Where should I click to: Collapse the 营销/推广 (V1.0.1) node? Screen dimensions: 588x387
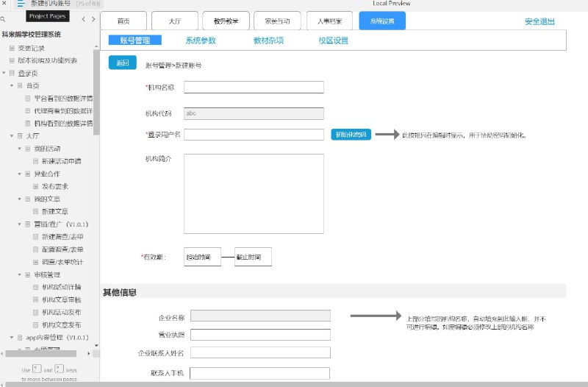20,224
